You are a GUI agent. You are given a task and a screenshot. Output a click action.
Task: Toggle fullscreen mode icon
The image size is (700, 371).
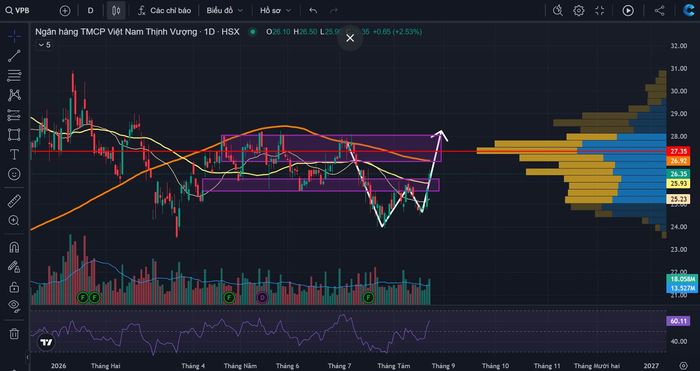click(600, 10)
